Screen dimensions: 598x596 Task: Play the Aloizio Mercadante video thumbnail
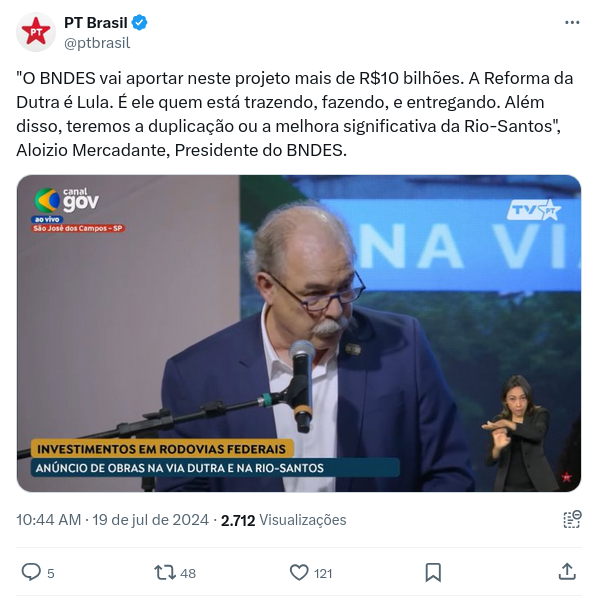(299, 333)
